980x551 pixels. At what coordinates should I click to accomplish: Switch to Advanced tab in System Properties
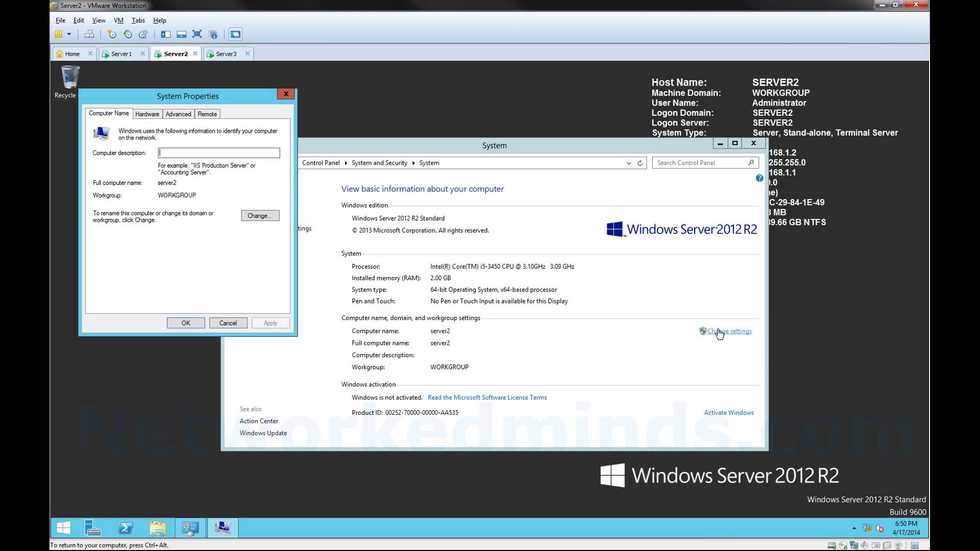(178, 114)
